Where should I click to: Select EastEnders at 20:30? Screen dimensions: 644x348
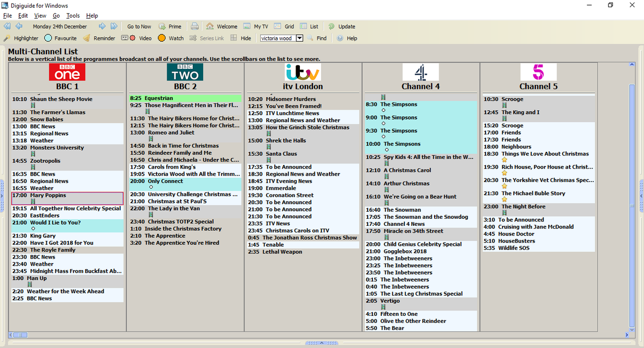point(67,215)
